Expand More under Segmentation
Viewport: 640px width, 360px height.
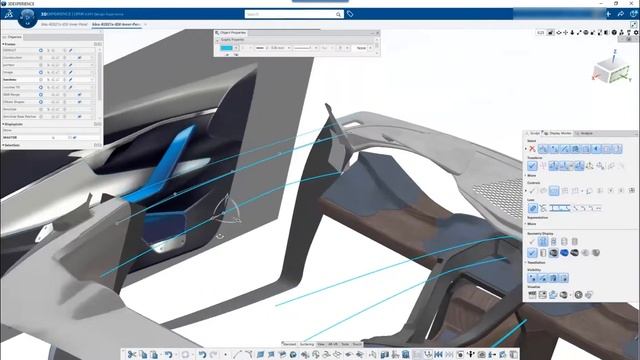(x=531, y=224)
